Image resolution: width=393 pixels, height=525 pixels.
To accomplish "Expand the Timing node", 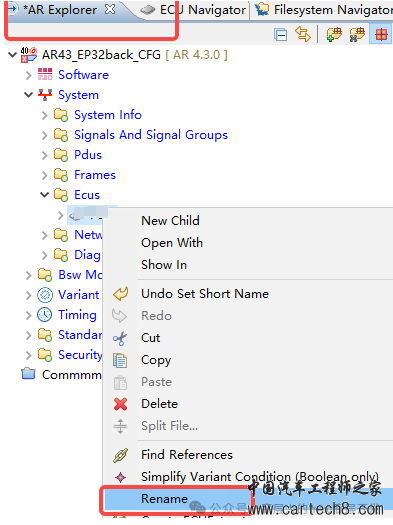I will click(28, 315).
